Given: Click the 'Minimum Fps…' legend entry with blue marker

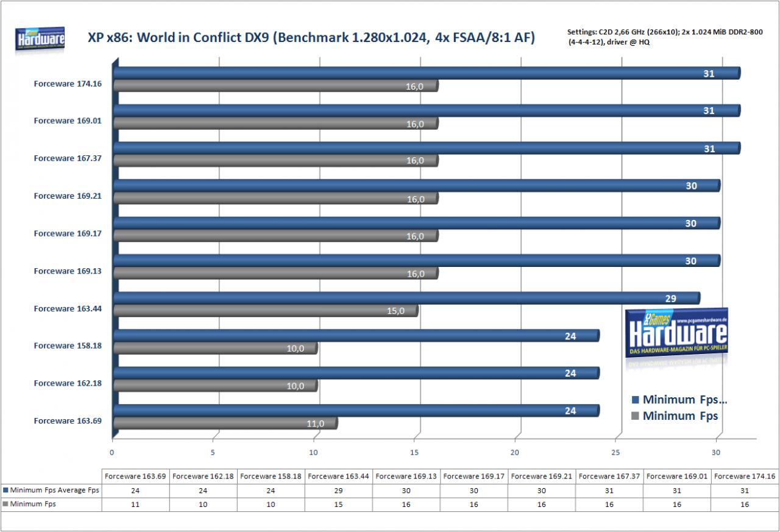Looking at the screenshot, I should [x=679, y=400].
